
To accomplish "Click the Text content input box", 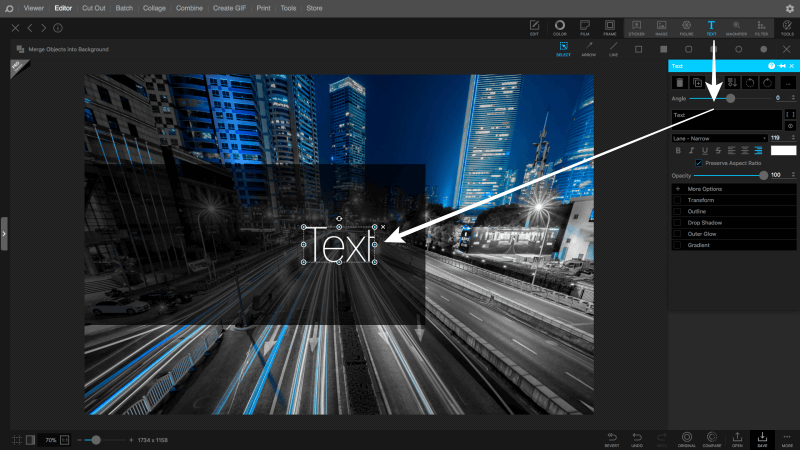I will coord(727,120).
